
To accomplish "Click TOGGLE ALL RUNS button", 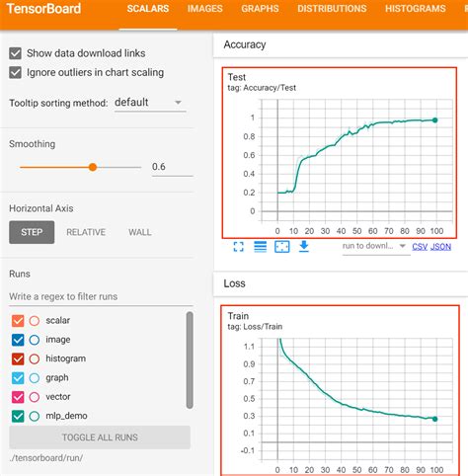I will (100, 437).
